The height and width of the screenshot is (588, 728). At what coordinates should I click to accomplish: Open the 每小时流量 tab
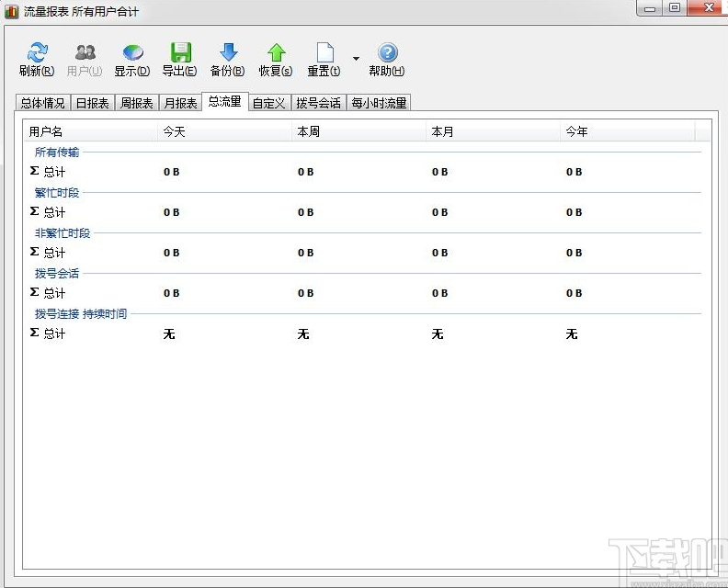(x=379, y=103)
